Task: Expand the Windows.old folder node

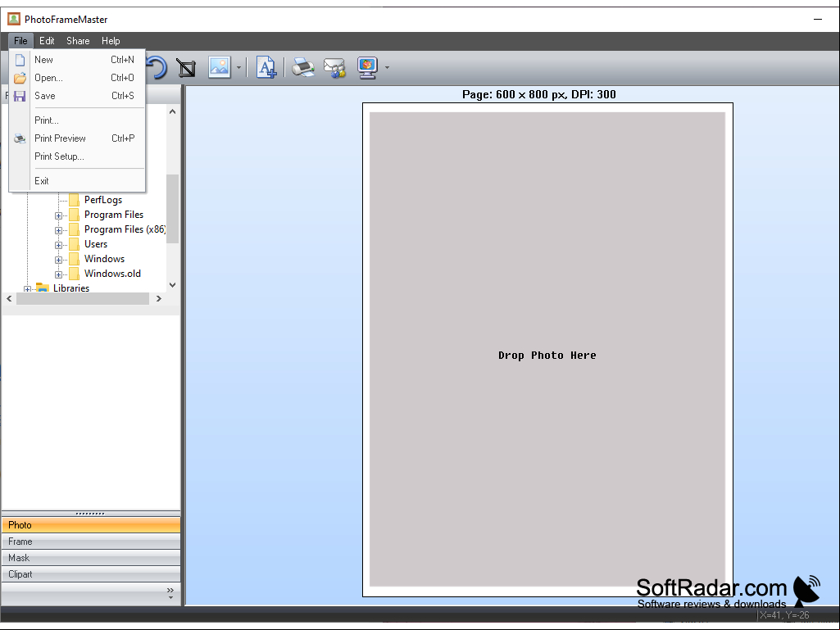Action: [58, 274]
